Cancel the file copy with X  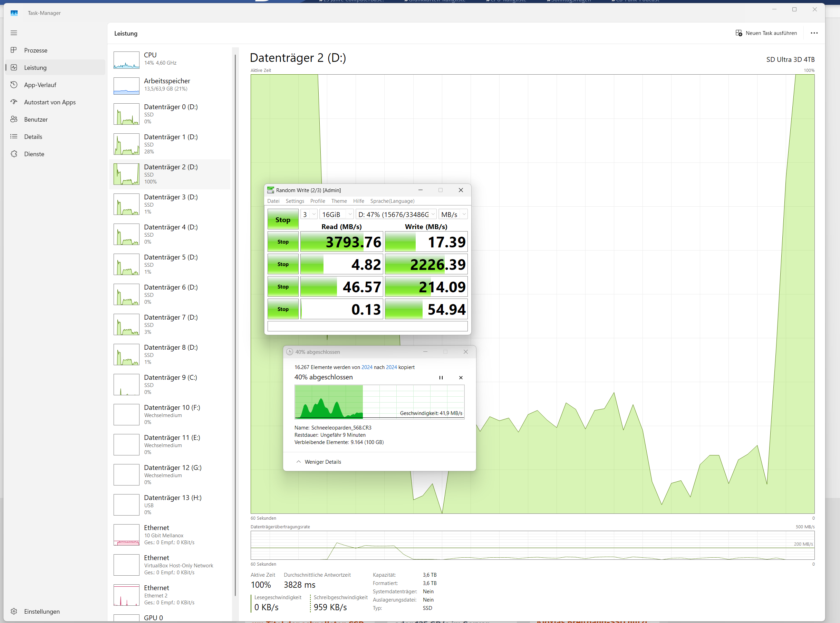click(461, 377)
